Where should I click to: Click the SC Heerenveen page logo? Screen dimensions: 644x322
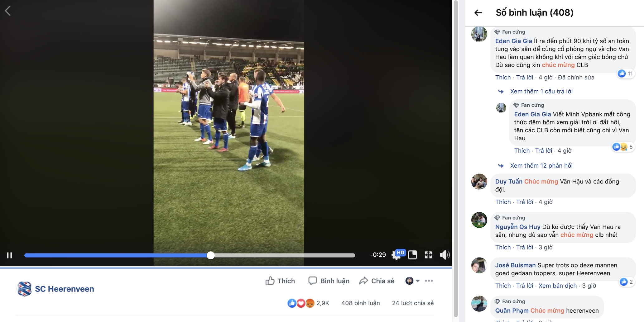tap(24, 289)
